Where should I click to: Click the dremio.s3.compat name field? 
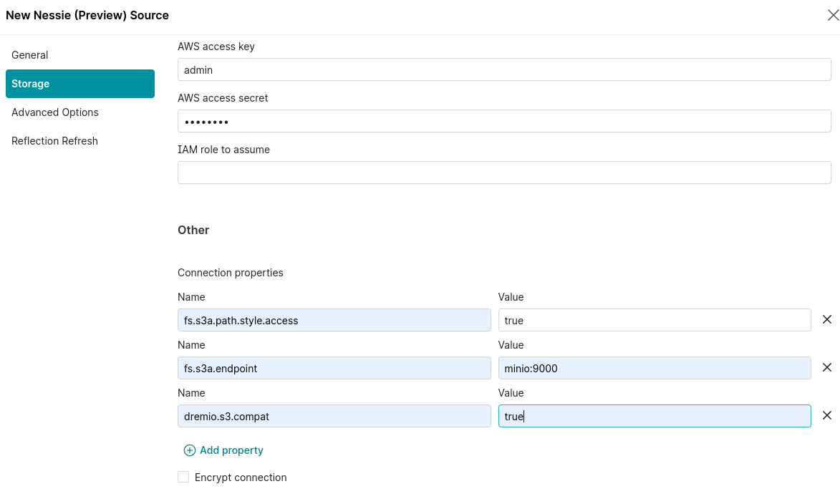[x=334, y=416]
